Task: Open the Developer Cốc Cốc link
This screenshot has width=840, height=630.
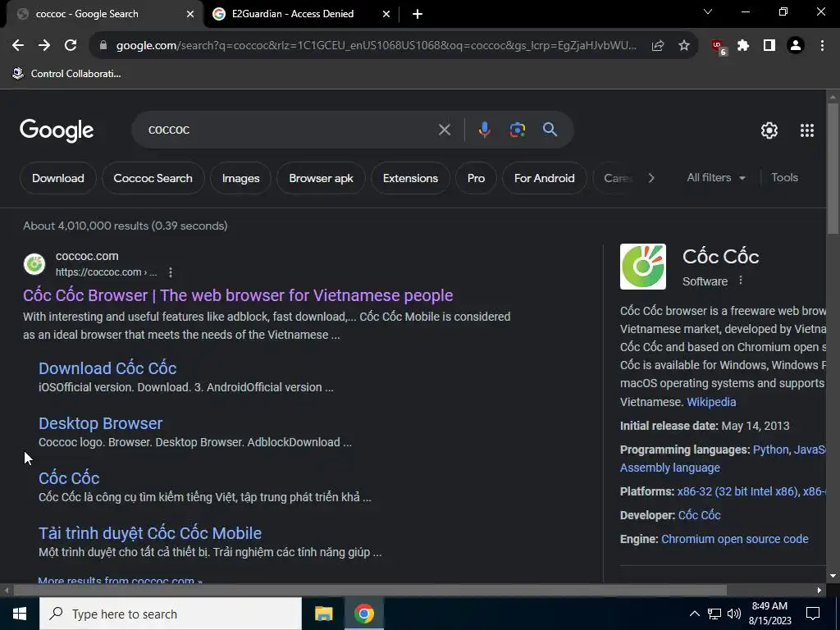Action: coord(699,515)
